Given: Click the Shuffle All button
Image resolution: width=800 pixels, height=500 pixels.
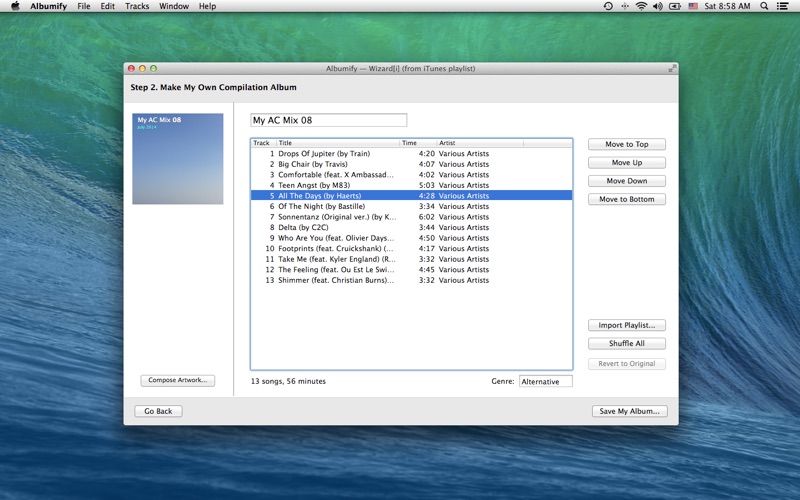Looking at the screenshot, I should [627, 344].
